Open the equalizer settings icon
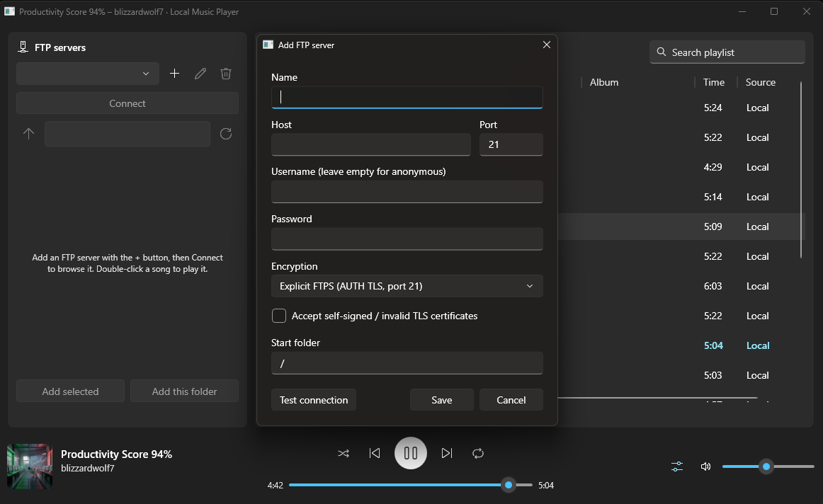The height and width of the screenshot is (504, 823). click(677, 466)
